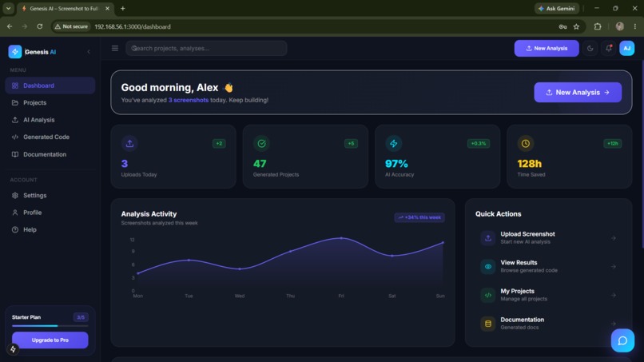Viewport: 644px width, 362px height.
Task: Bookmark page with star icon
Action: point(576,26)
